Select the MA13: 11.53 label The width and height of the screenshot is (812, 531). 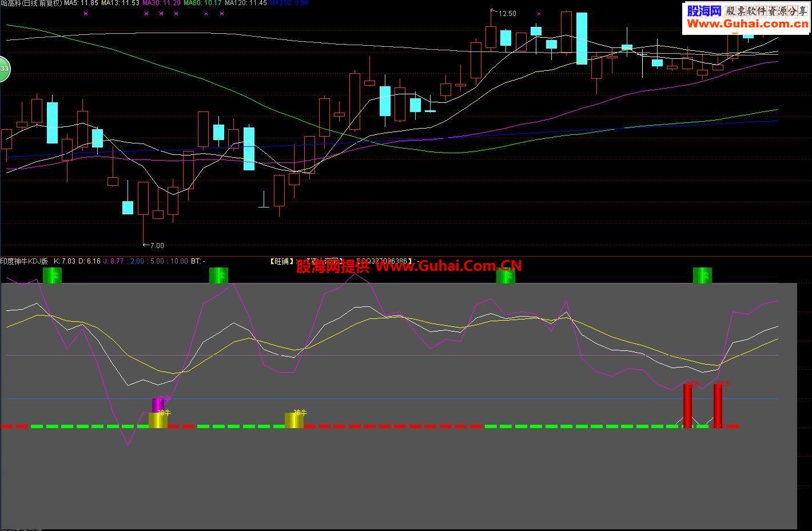[121, 3]
